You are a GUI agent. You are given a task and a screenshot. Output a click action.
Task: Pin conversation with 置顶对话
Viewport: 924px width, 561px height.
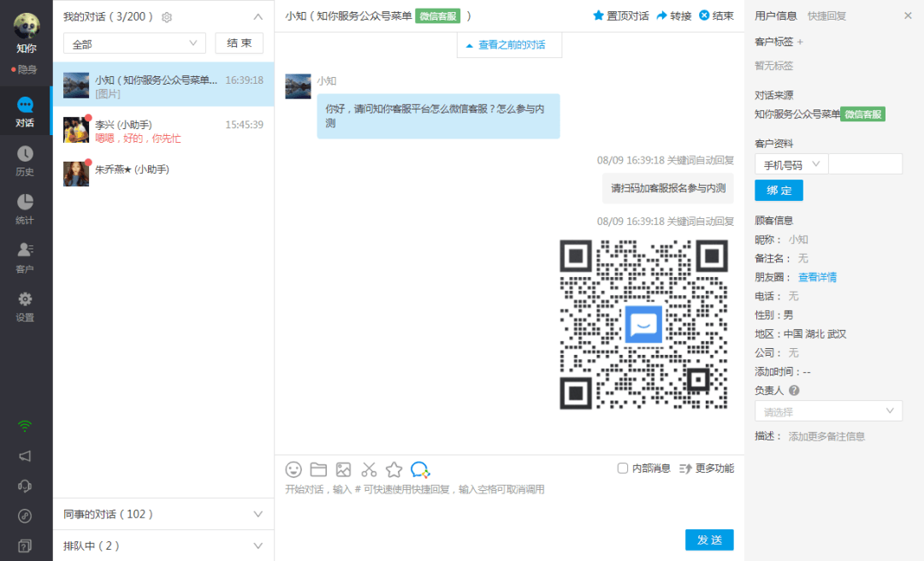click(x=620, y=16)
